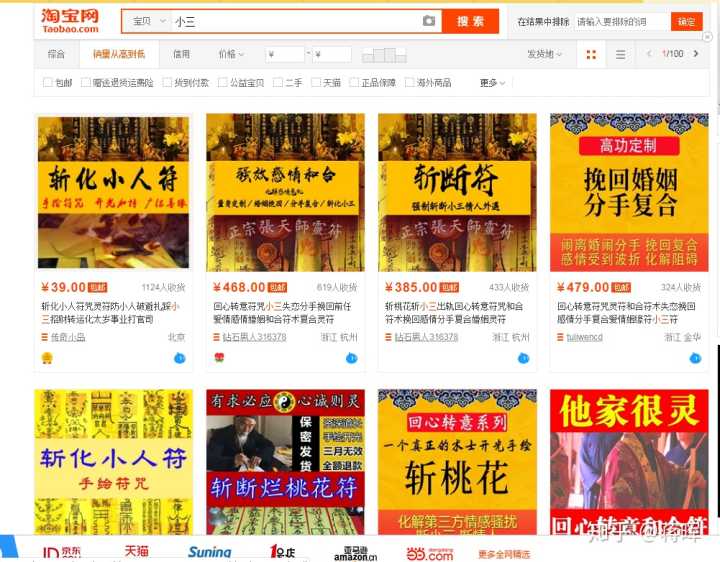Open amazon.cn logo in bottom bar
720x562 pixels.
(x=355, y=553)
